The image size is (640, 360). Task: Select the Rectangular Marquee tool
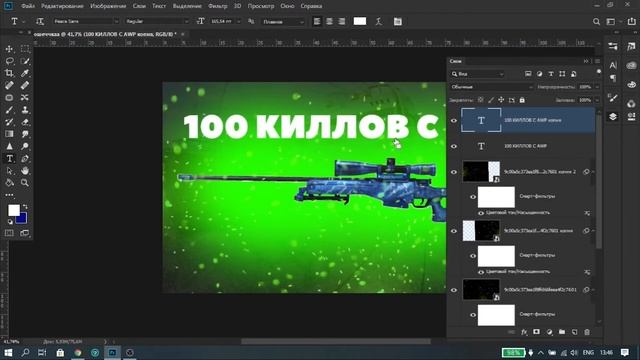[25, 49]
